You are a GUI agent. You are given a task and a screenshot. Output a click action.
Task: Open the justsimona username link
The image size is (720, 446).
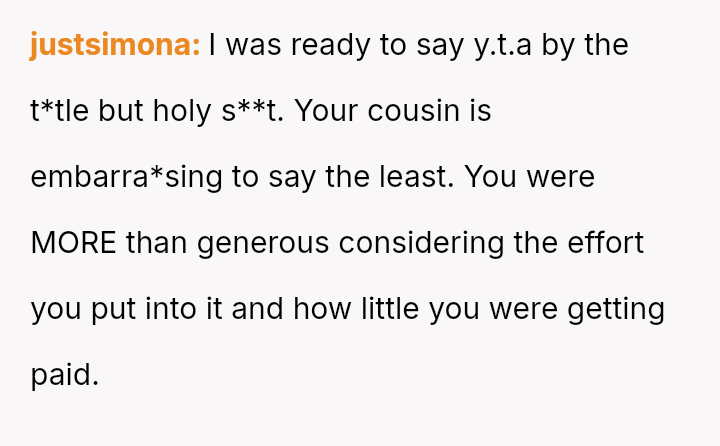click(x=115, y=45)
